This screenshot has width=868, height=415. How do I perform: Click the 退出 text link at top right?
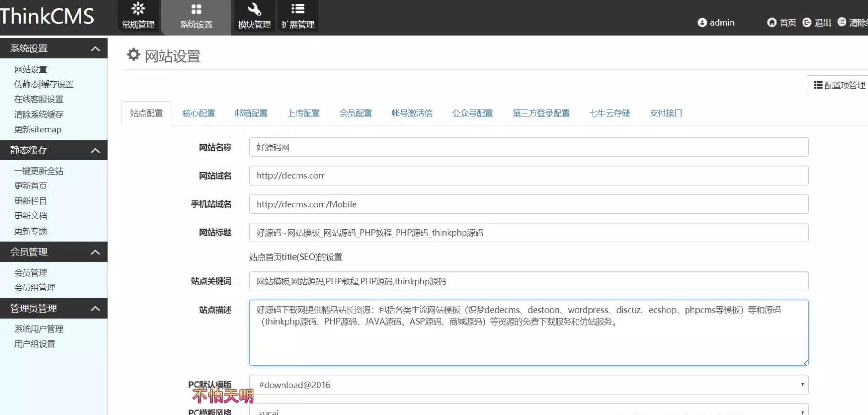[x=823, y=22]
